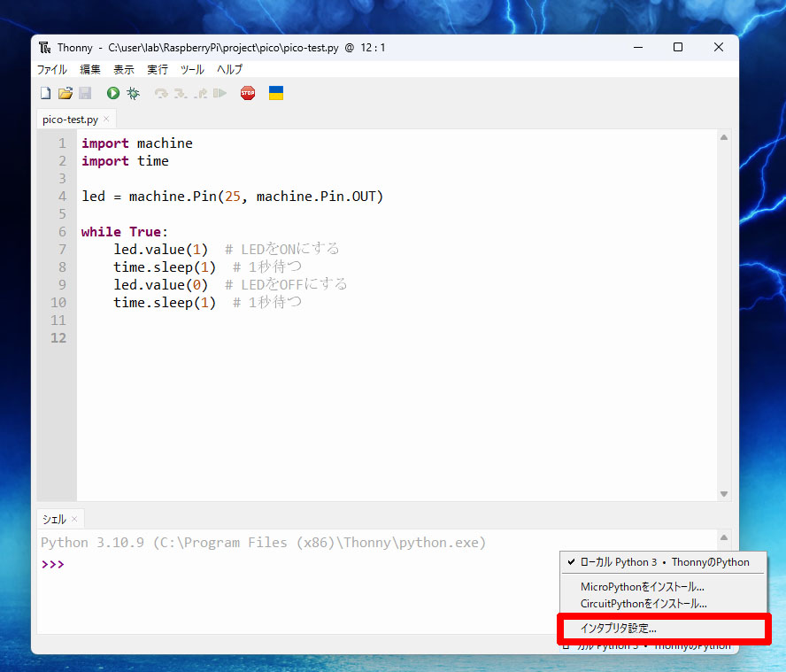Click the 'led = machine.Pin(25, machine.Pin.OUT)' line
This screenshot has height=672, width=786.
tap(232, 196)
